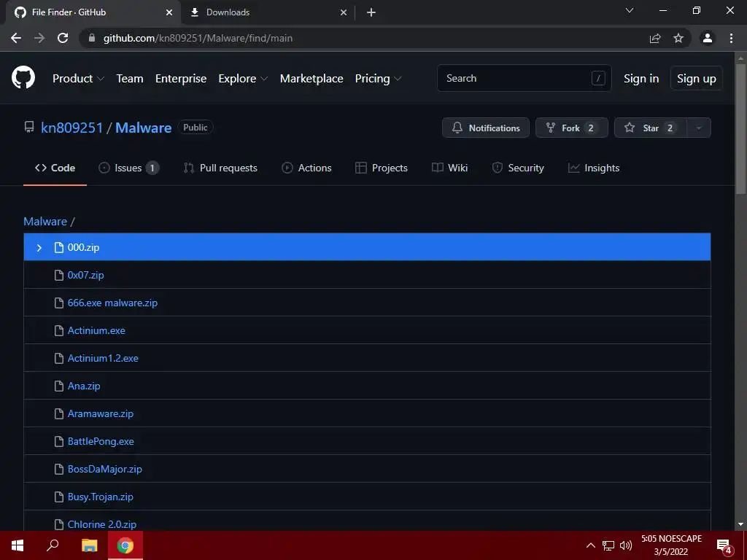Image resolution: width=747 pixels, height=560 pixels.
Task: Open Chrome tab search dropdown
Action: [630, 10]
